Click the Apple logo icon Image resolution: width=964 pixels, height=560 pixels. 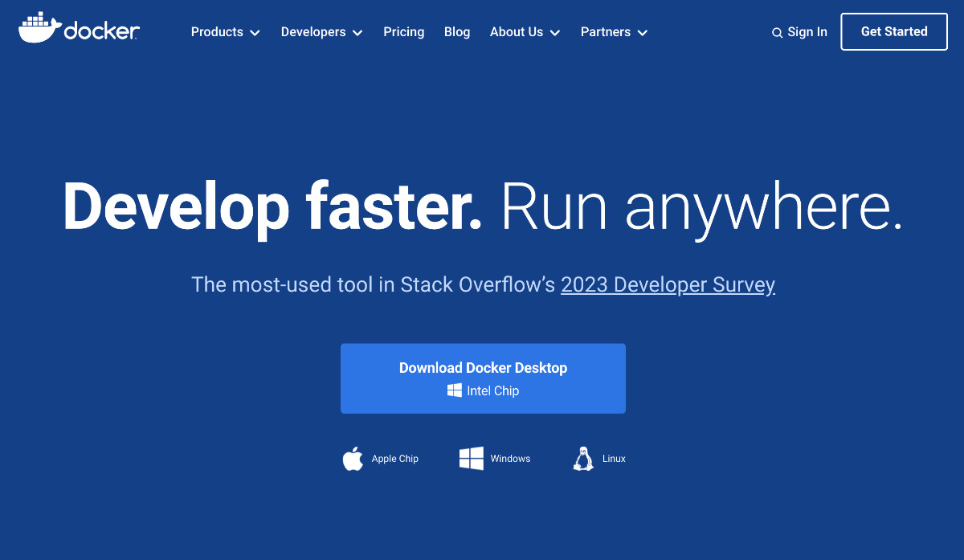(353, 459)
